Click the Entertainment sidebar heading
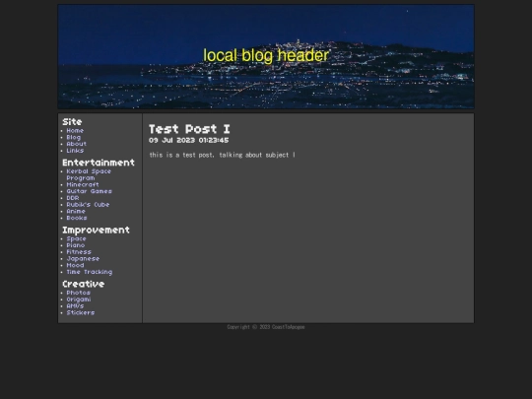The height and width of the screenshot is (399, 532). 99,163
